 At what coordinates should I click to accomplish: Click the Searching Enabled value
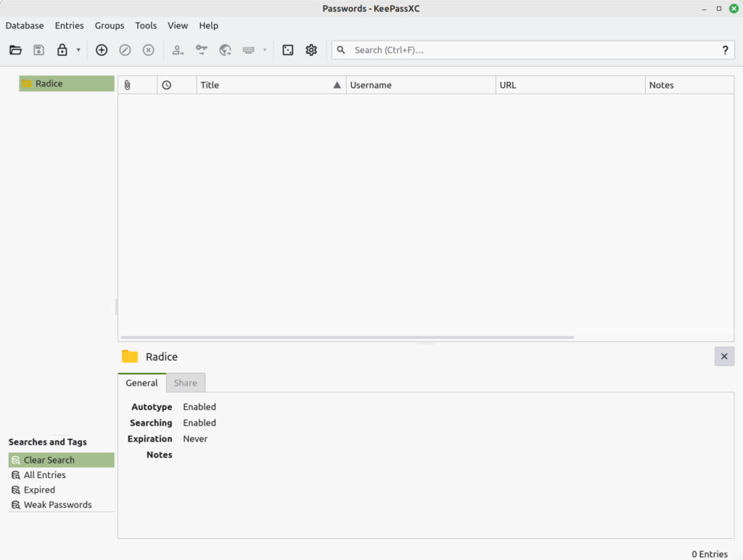tap(200, 423)
